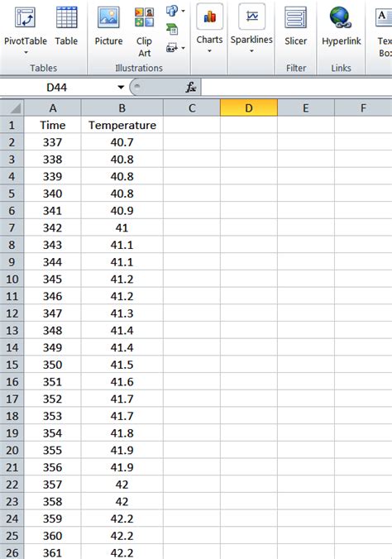Select cell with temperature 41.5
The height and width of the screenshot is (559, 392).
coord(122,365)
